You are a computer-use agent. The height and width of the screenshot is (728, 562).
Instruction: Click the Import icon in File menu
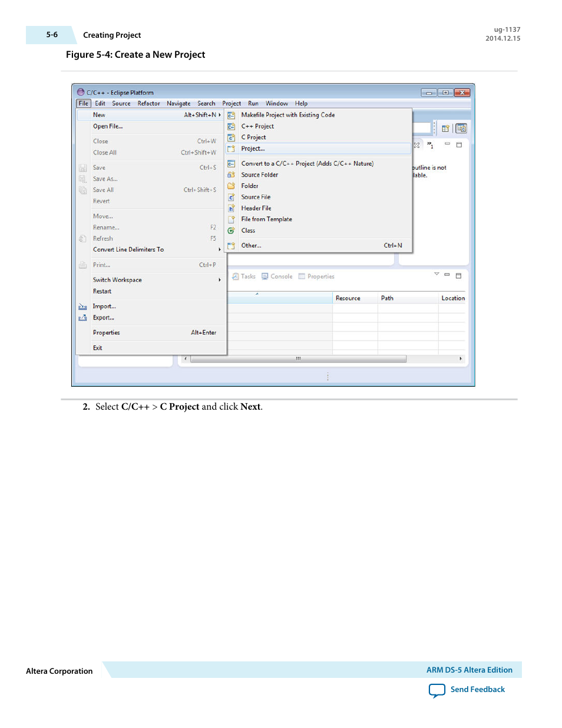point(82,307)
